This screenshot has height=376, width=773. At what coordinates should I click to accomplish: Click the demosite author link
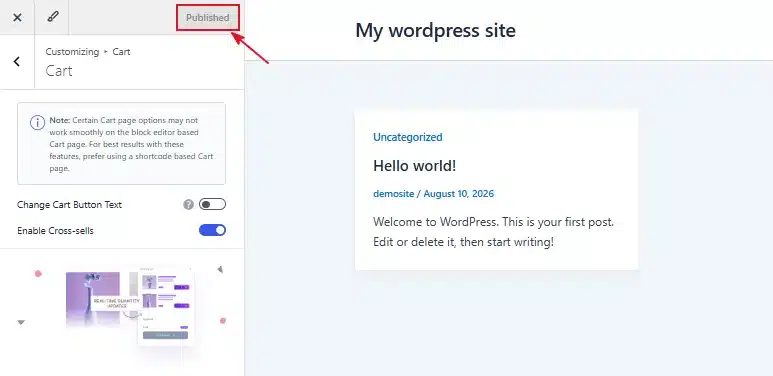coord(393,194)
